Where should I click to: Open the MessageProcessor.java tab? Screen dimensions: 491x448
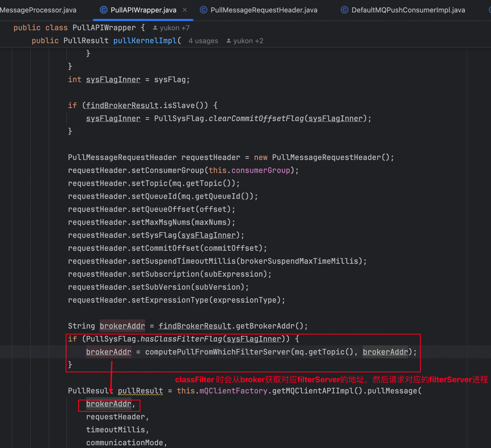(38, 10)
